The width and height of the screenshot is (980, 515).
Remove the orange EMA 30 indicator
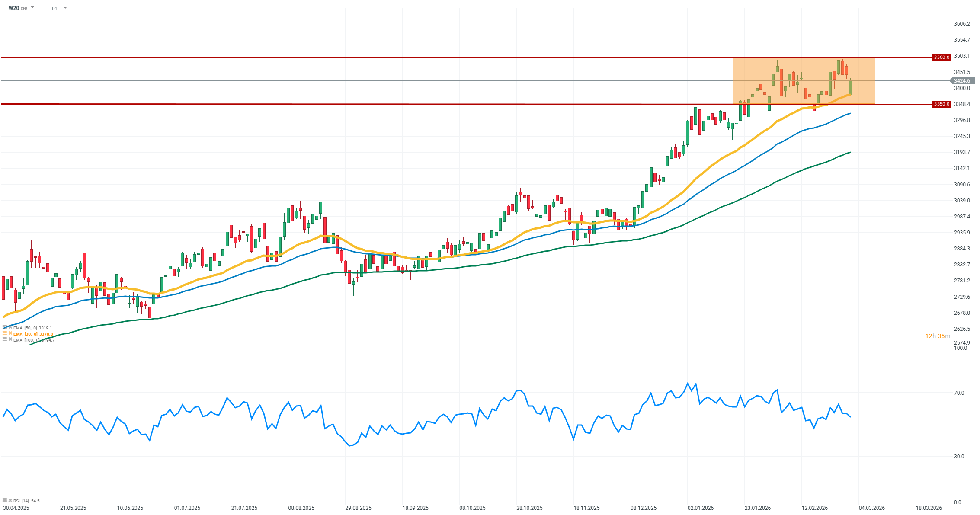click(10, 333)
